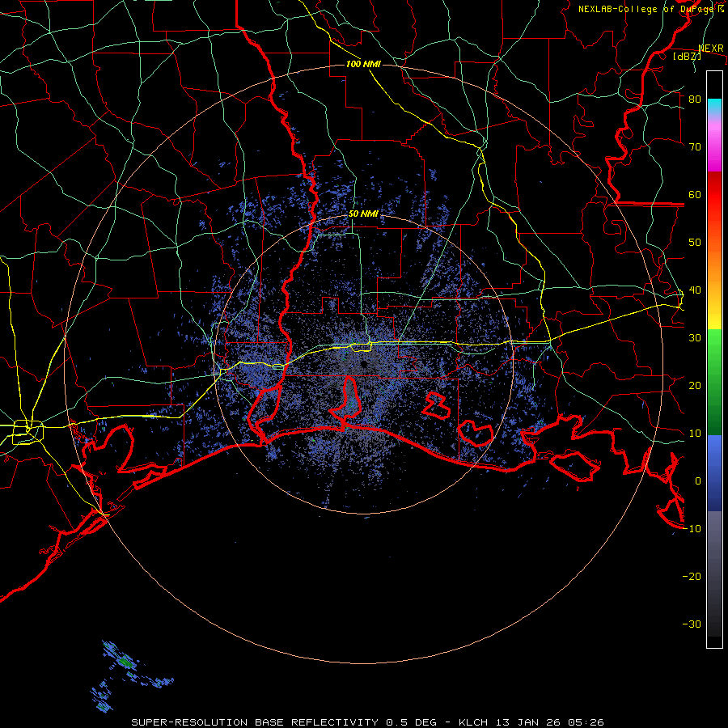This screenshot has width=728, height=728.
Task: Click the NEXR label above the scale
Action: click(x=711, y=49)
